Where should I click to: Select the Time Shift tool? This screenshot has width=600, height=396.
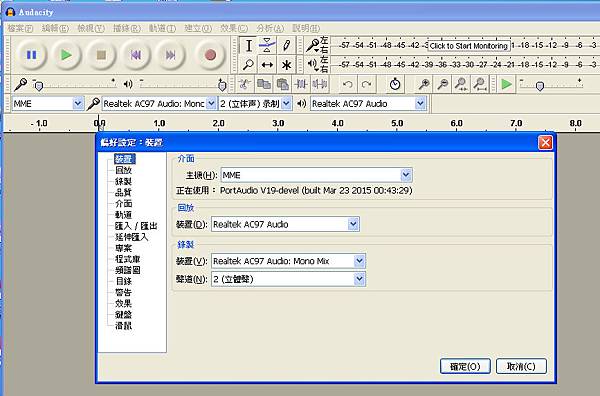coord(267,64)
